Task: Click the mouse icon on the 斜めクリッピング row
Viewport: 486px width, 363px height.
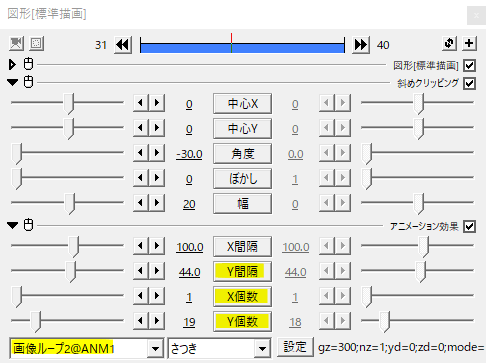Action: coord(29,82)
